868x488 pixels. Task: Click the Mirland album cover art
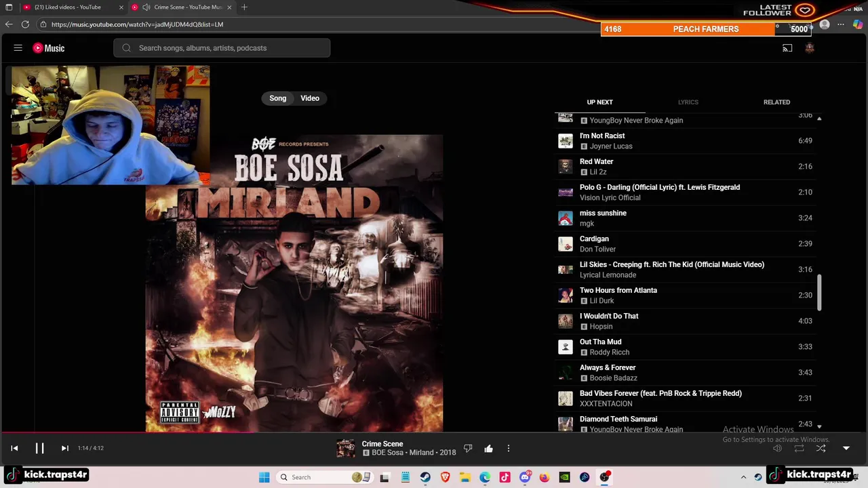pos(294,283)
